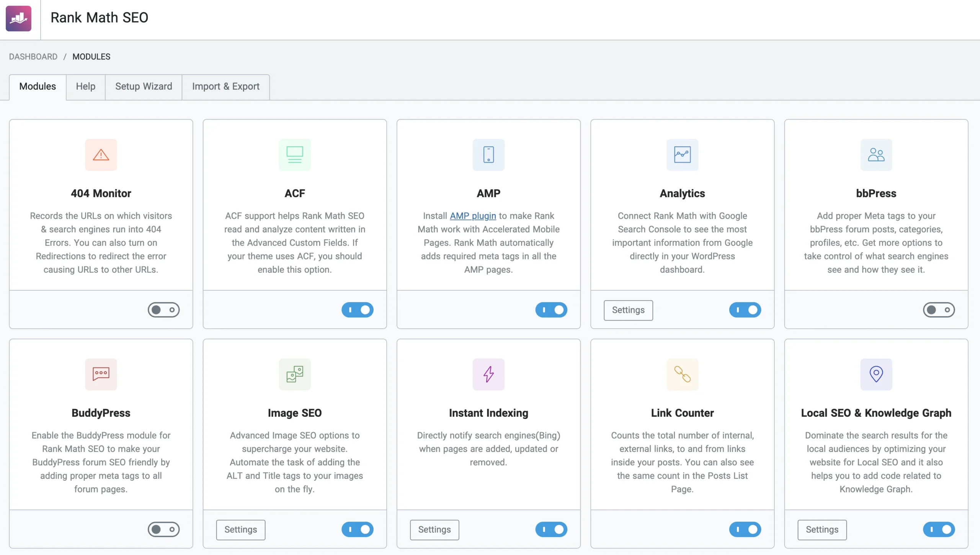This screenshot has height=555, width=980.
Task: Click the Link Counter module title
Action: [x=682, y=413]
